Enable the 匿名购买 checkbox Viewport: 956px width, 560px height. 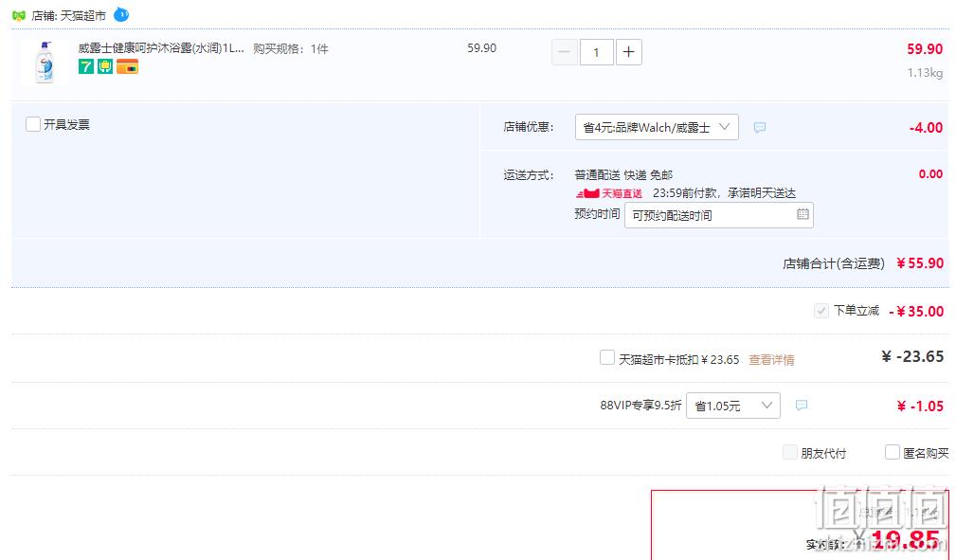pos(892,453)
